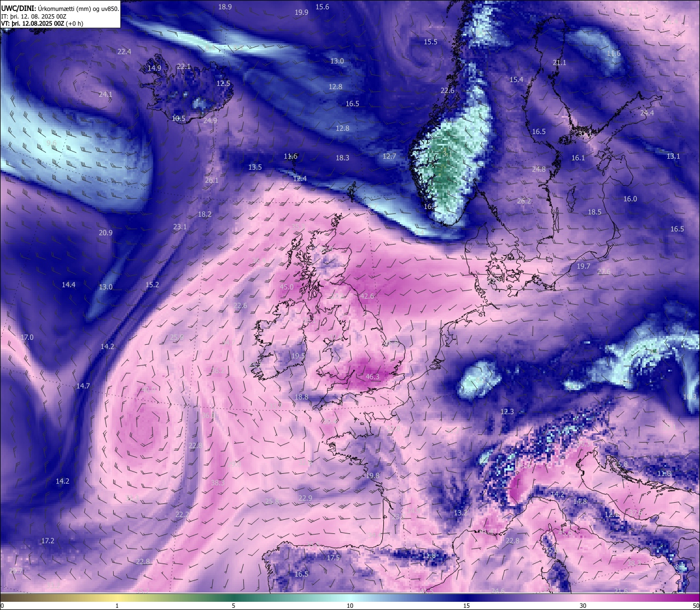Click the 14.4 value near the left edge
Image resolution: width=700 pixels, height=610 pixels.
68,284
